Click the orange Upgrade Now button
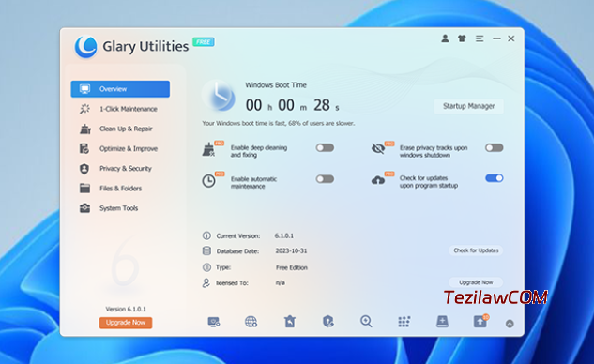Screen dimensions: 594x364 click(x=126, y=323)
